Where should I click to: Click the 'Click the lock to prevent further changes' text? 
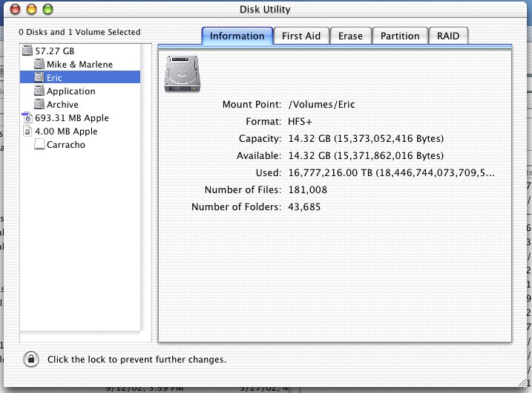(x=137, y=360)
